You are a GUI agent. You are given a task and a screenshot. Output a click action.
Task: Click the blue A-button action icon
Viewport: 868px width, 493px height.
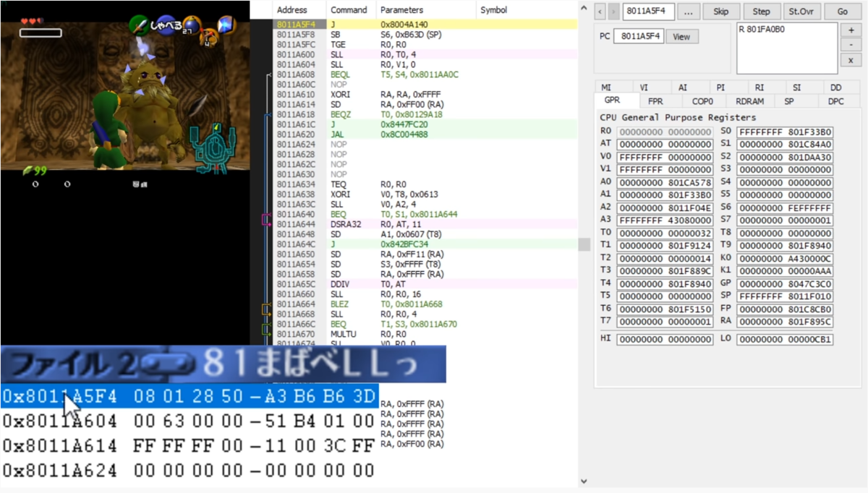coord(167,25)
